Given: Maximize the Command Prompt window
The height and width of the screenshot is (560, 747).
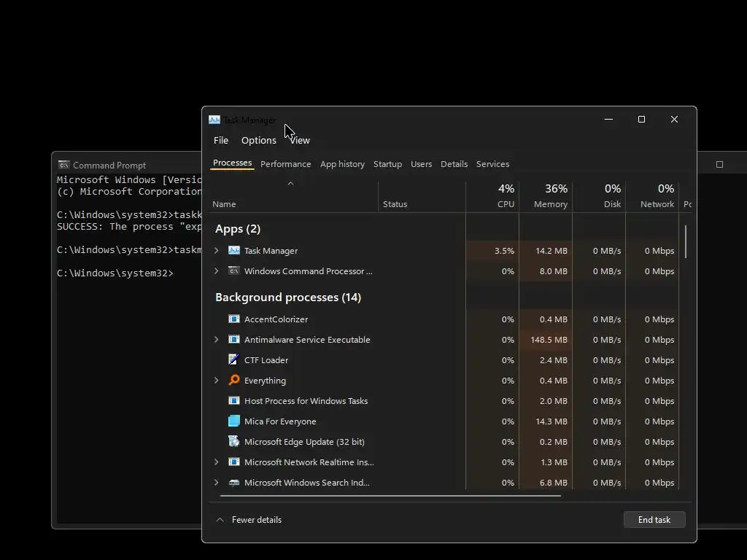Looking at the screenshot, I should click(x=720, y=165).
